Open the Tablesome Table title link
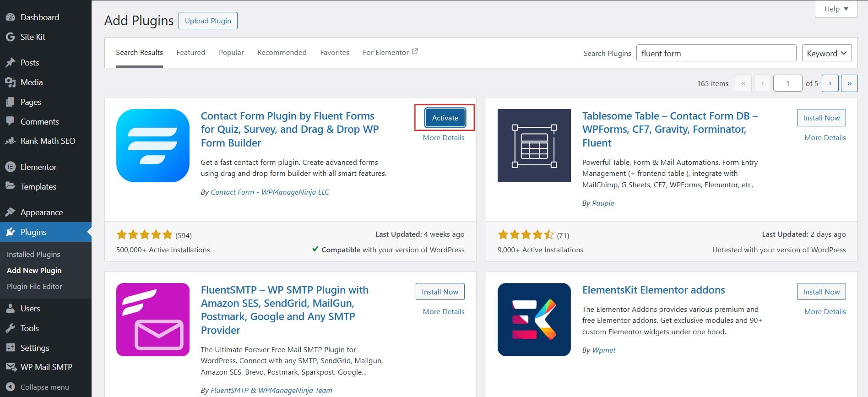The image size is (868, 397). pyautogui.click(x=670, y=130)
